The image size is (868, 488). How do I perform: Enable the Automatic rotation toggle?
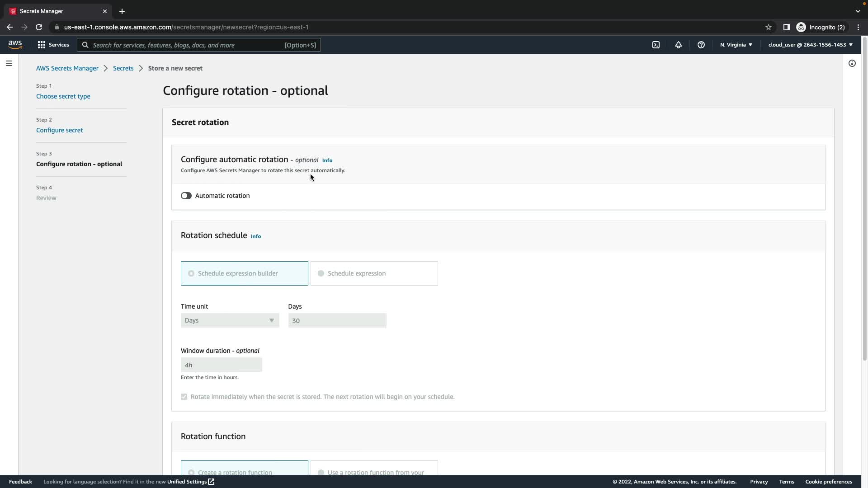[186, 196]
